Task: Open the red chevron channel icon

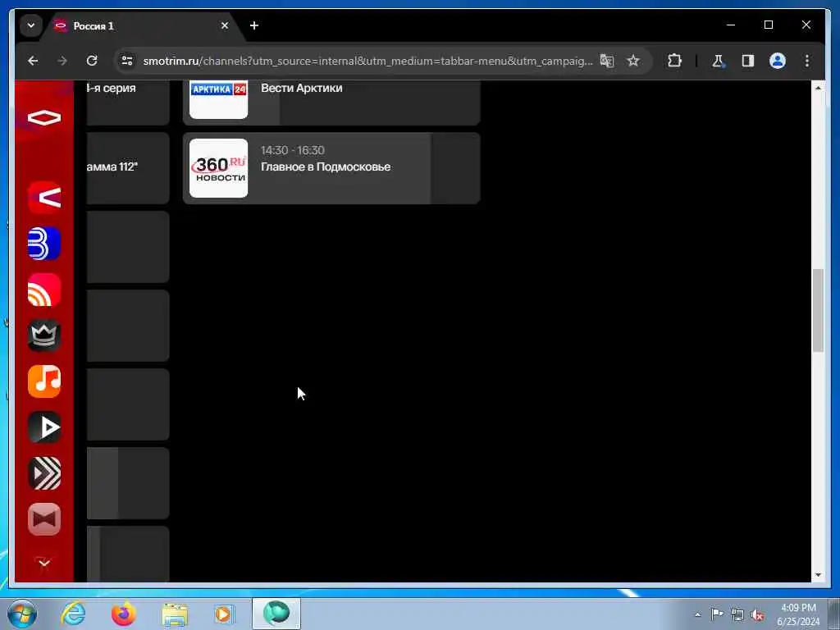Action: (44, 198)
